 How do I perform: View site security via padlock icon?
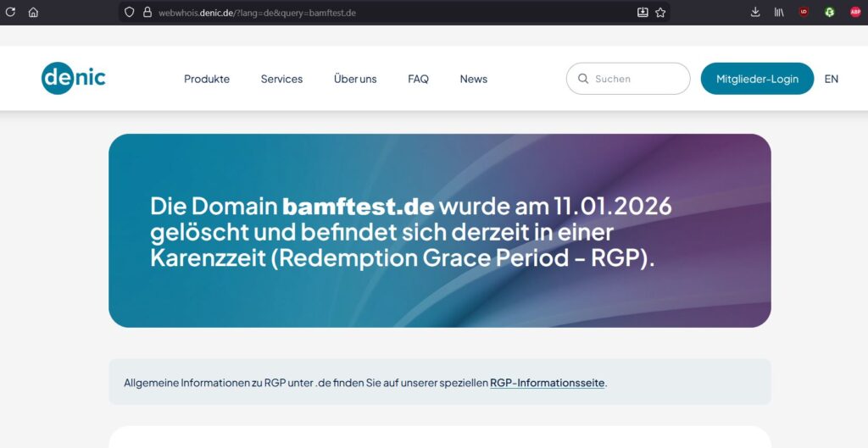tap(147, 12)
